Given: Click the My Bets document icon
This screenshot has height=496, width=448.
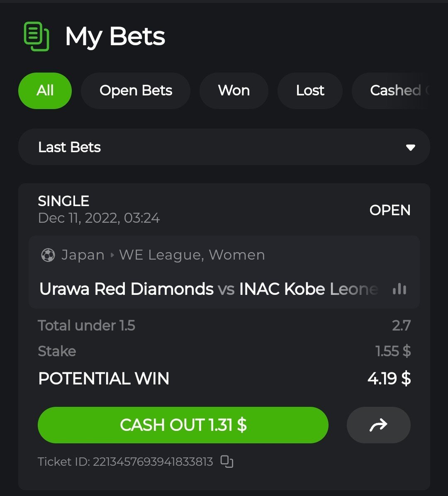Looking at the screenshot, I should [x=37, y=36].
